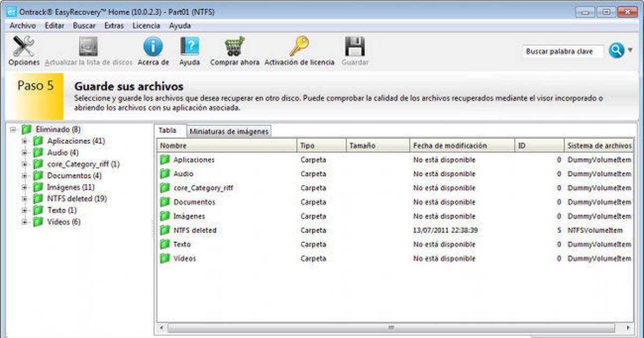The image size is (644, 338).
Task: Click core_Category_riff folder icon in table
Action: (x=165, y=188)
